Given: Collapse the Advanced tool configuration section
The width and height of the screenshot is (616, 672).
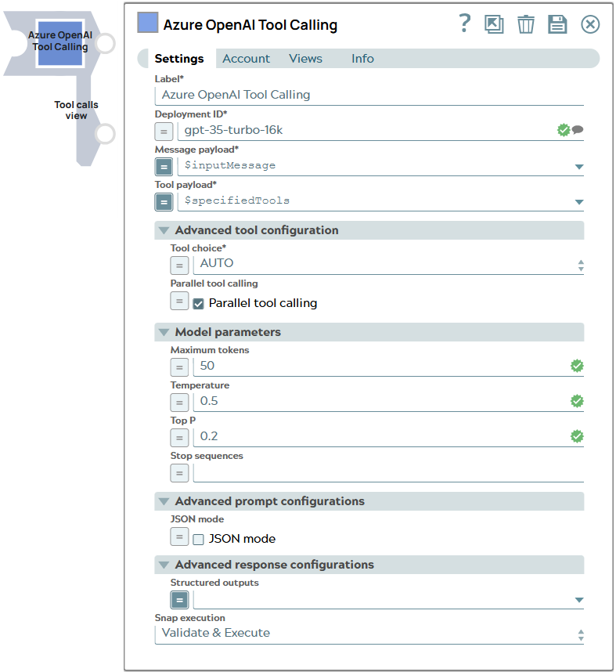Looking at the screenshot, I should pyautogui.click(x=164, y=229).
